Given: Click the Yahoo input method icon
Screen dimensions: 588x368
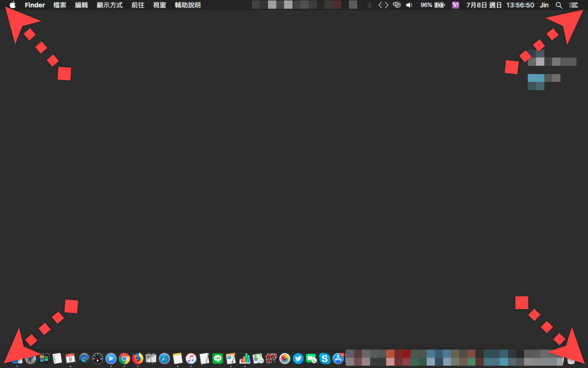Looking at the screenshot, I should (x=456, y=5).
